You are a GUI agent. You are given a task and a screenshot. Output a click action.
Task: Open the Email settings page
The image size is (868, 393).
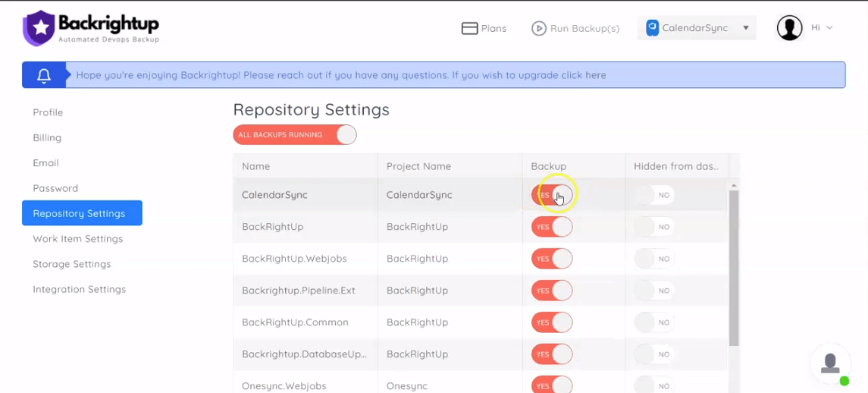click(x=46, y=163)
